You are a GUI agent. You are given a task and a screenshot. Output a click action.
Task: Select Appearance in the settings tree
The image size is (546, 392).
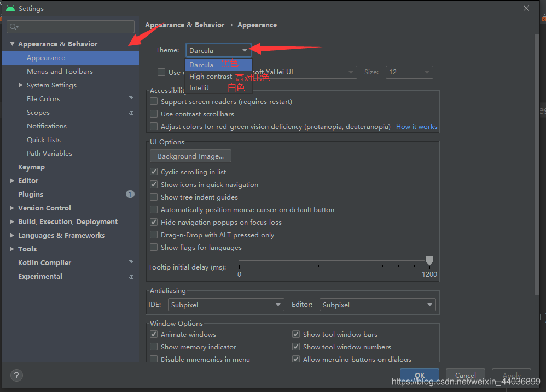71,58
